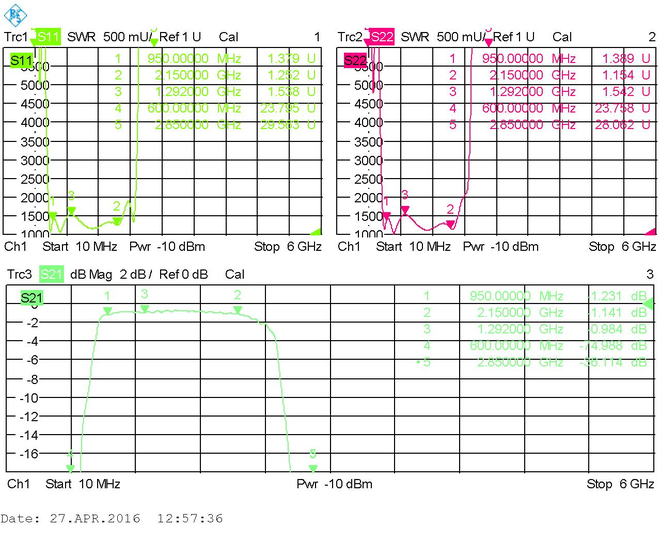Click the Pwr -10 dBm label under S22
The height and width of the screenshot is (543, 660).
pyautogui.click(x=500, y=247)
